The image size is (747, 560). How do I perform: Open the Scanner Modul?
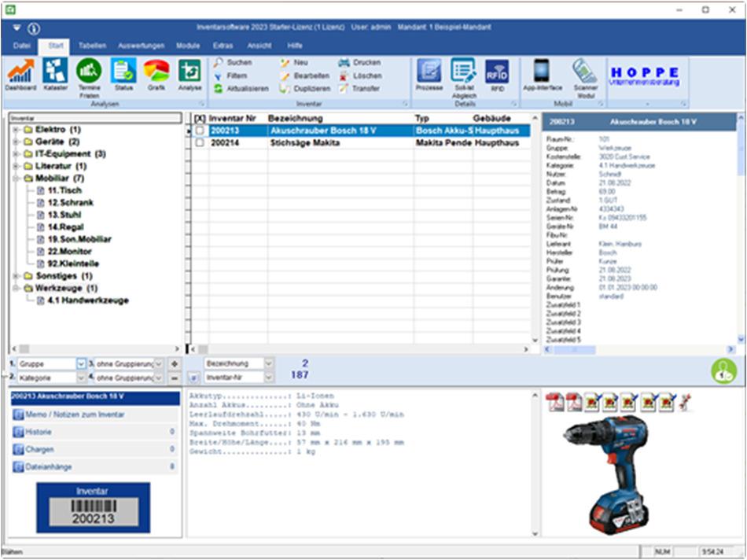[x=586, y=78]
